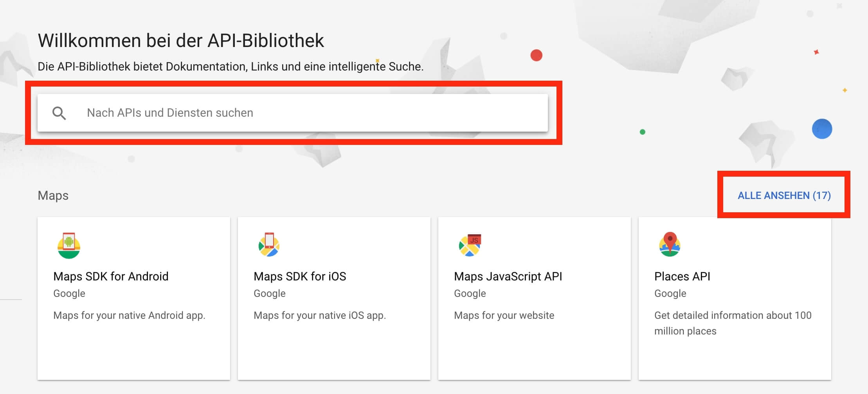Click the Willkommen bei der API-Bibliothek heading
Screen dimensions: 868x394
(x=181, y=40)
